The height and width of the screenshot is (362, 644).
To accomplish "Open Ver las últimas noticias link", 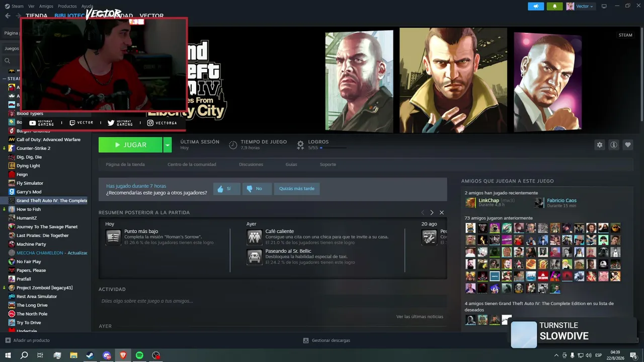I will [x=420, y=317].
